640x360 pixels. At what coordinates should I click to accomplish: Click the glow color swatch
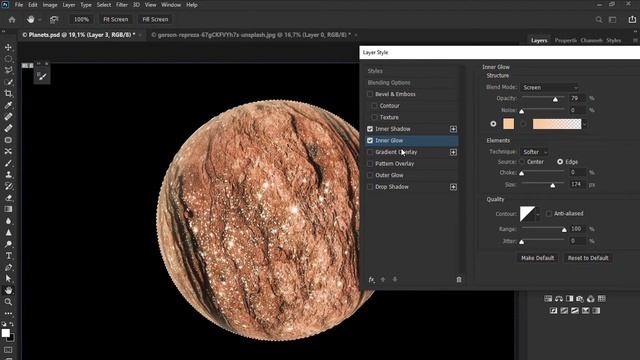click(x=509, y=124)
